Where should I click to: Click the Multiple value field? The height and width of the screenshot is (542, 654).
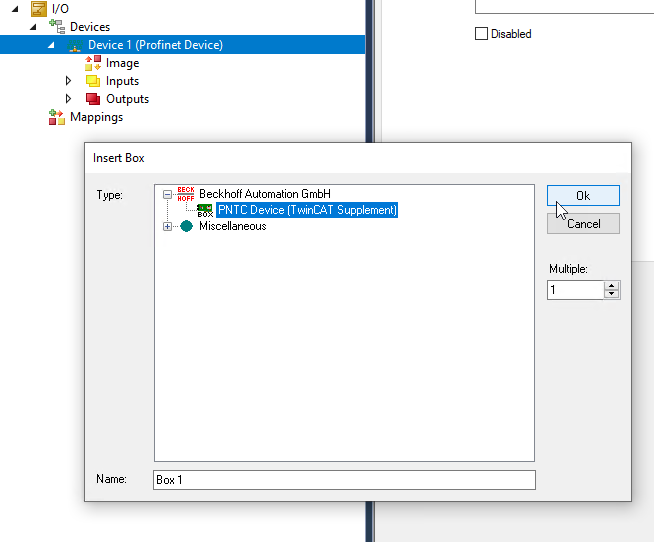point(575,290)
